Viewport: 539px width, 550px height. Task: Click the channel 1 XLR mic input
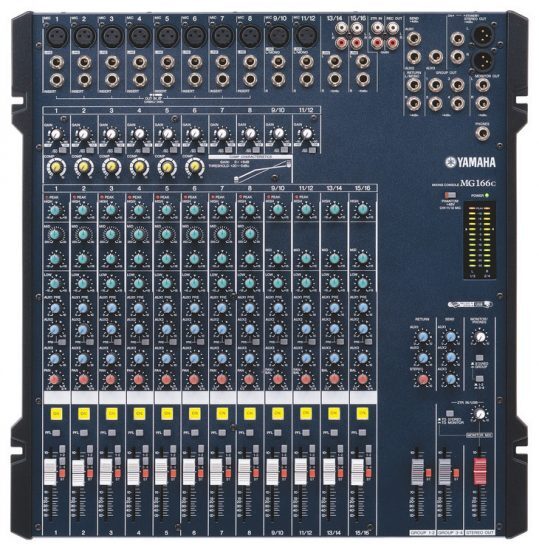pyautogui.click(x=56, y=36)
